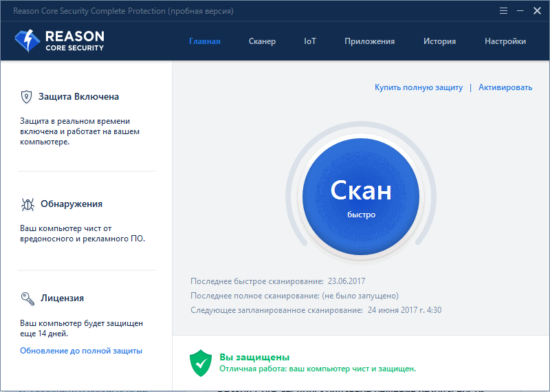This screenshot has height=392, width=550.
Task: Close the Reason Core Security window
Action: point(537,11)
